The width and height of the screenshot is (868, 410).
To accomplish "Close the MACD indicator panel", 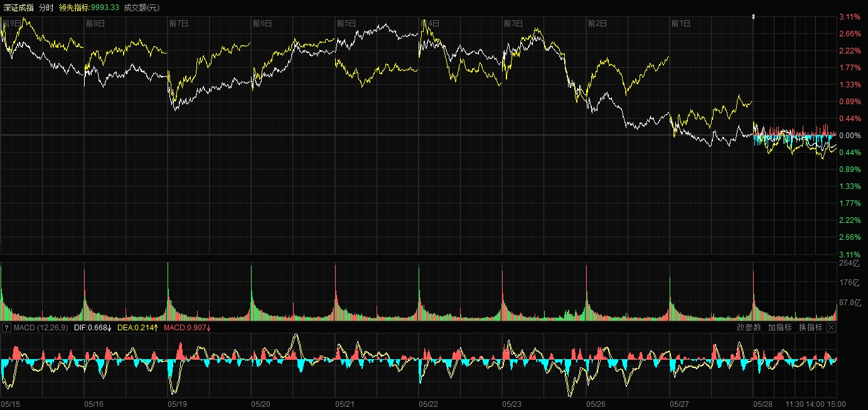I will coord(832,328).
